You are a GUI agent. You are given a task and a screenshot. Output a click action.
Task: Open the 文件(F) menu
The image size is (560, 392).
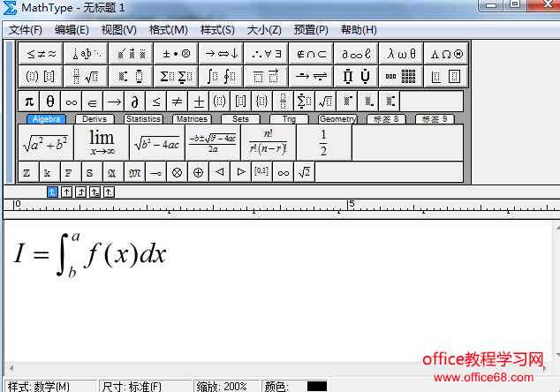(25, 30)
